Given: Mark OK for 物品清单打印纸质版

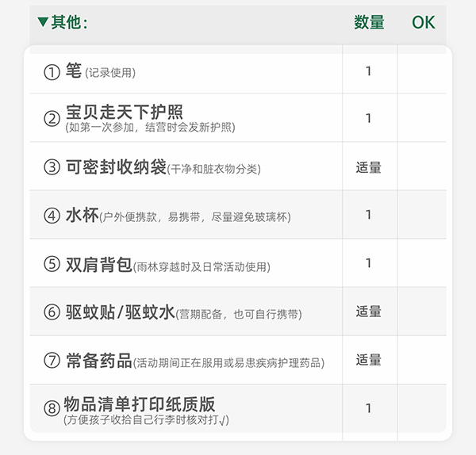Looking at the screenshot, I should pyautogui.click(x=422, y=408).
